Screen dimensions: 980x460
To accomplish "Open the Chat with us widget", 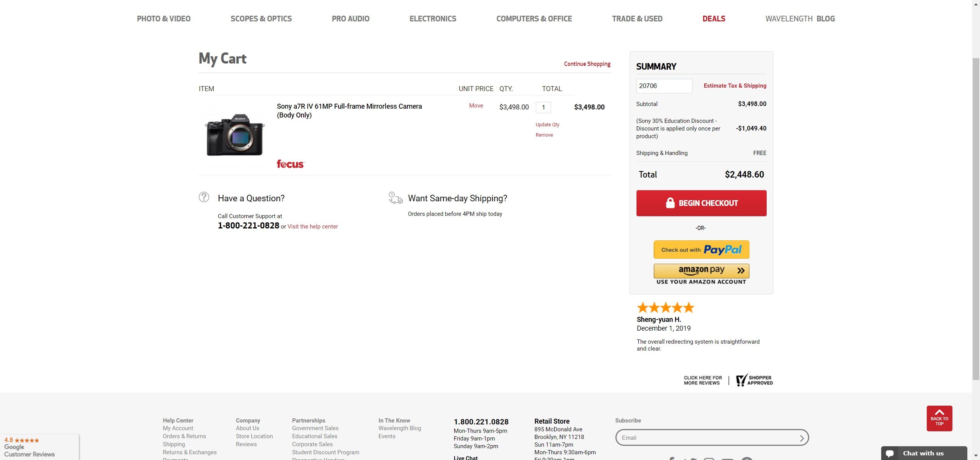I will click(924, 453).
